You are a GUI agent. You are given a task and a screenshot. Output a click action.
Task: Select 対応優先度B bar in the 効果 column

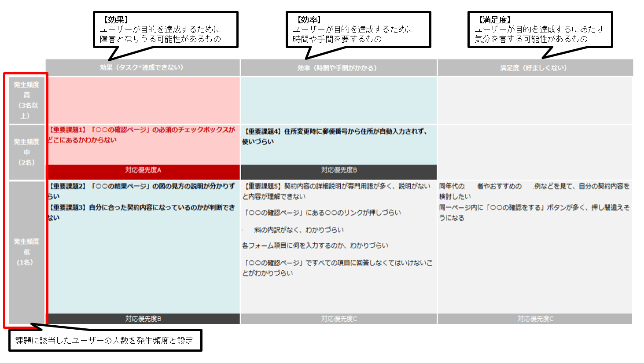[143, 319]
